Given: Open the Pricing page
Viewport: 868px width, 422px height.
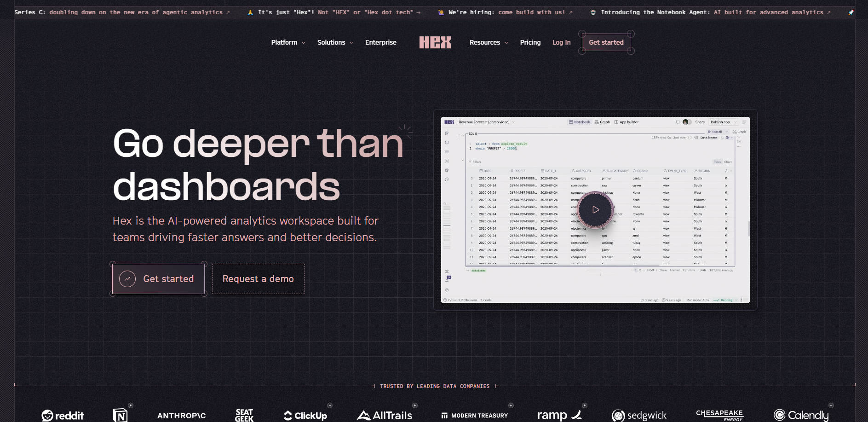Looking at the screenshot, I should coord(530,42).
